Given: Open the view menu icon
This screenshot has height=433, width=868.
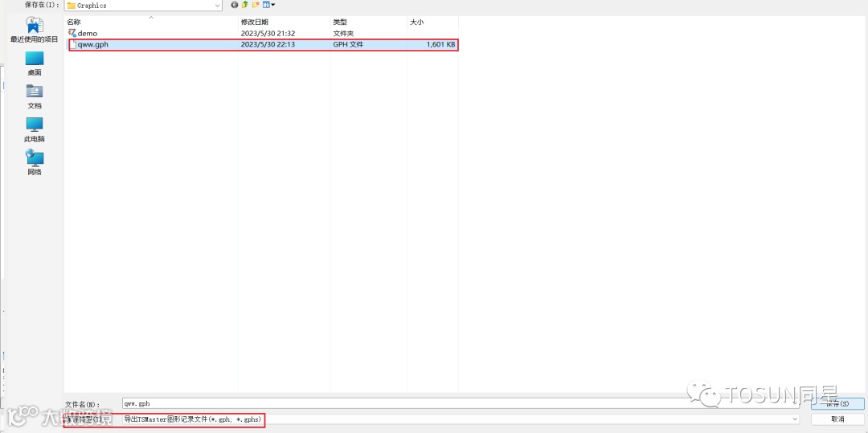Looking at the screenshot, I should (x=269, y=5).
